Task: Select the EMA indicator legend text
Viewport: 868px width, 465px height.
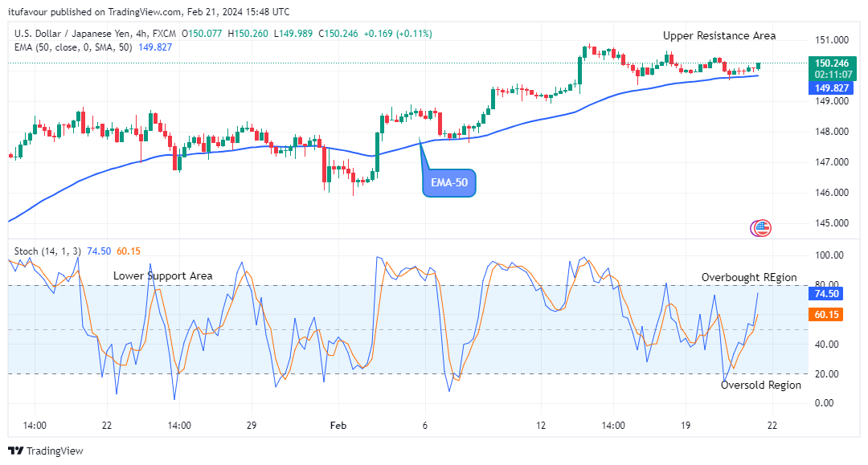Action: [x=73, y=47]
